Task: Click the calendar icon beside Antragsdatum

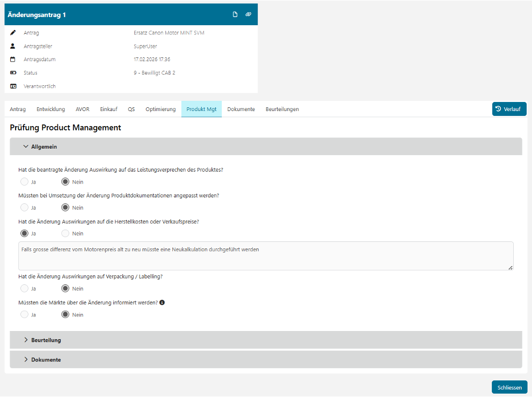Action: [13, 60]
